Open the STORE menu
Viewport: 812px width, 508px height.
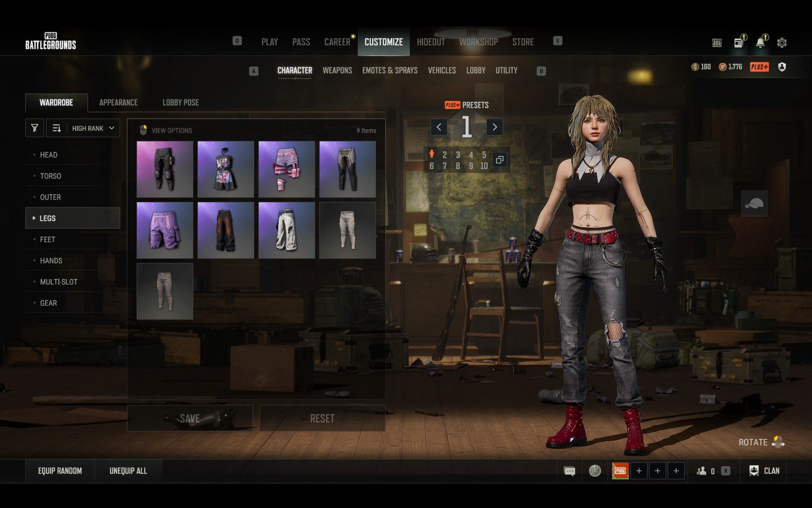point(523,42)
